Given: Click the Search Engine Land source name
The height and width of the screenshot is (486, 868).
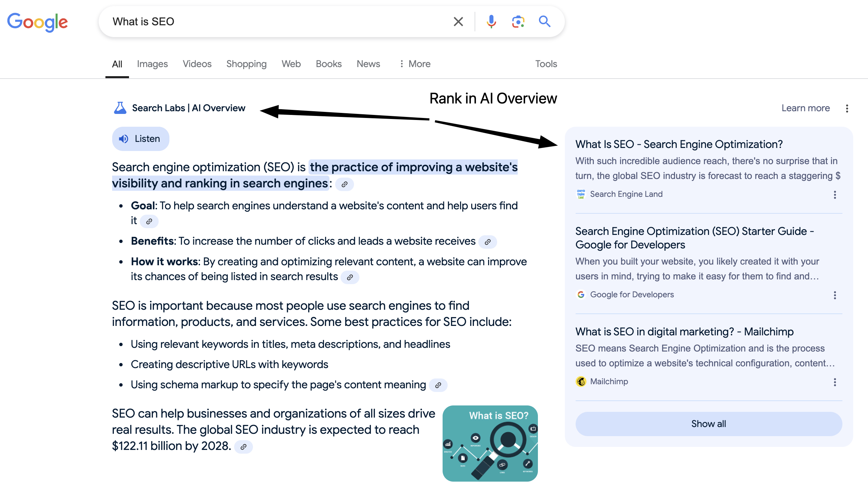Looking at the screenshot, I should [x=626, y=194].
